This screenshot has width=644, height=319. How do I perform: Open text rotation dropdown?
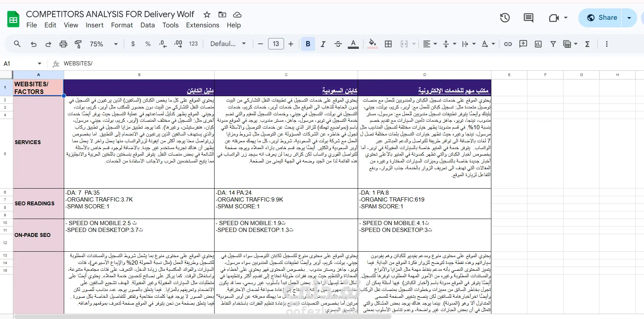tap(488, 44)
